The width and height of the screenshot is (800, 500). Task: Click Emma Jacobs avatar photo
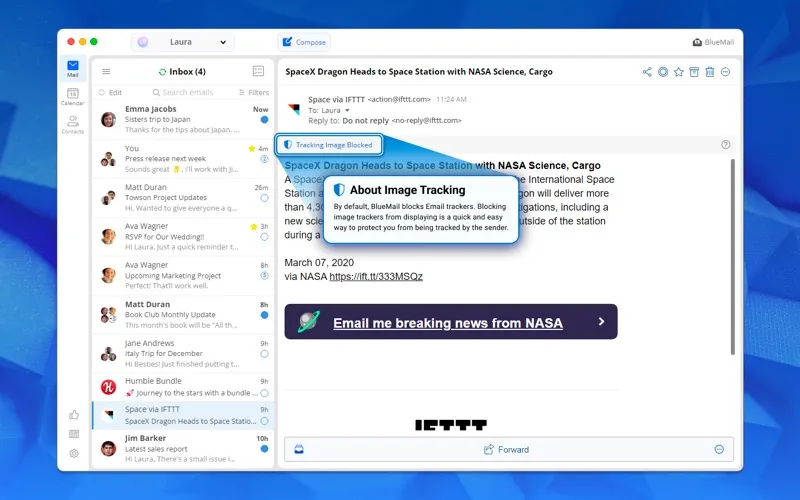click(108, 119)
